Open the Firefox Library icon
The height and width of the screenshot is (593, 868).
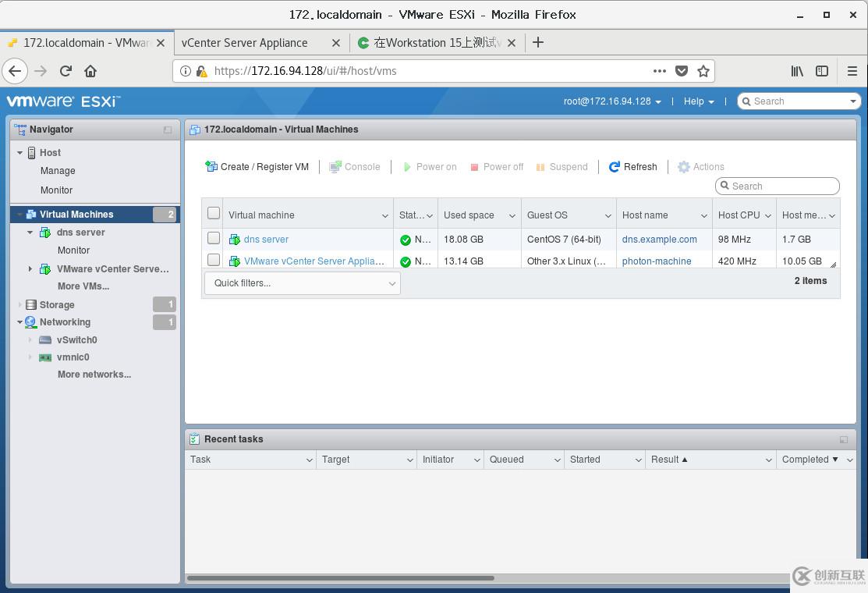pyautogui.click(x=796, y=71)
